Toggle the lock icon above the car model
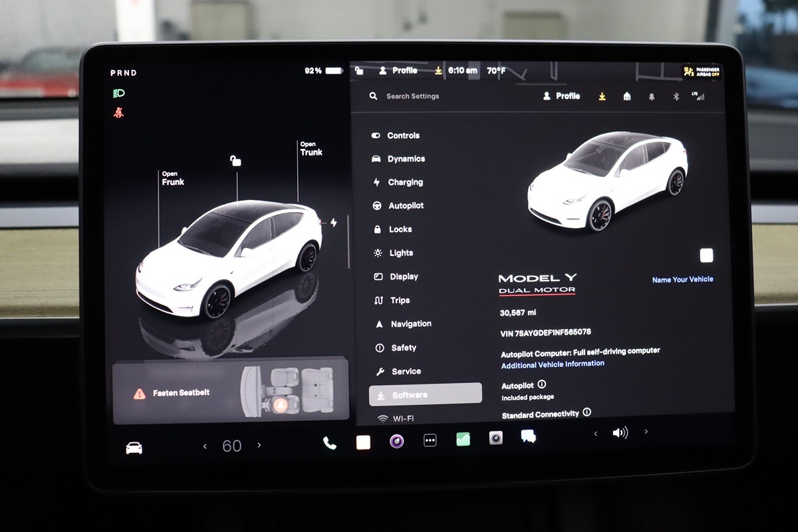This screenshot has width=798, height=532. (235, 160)
